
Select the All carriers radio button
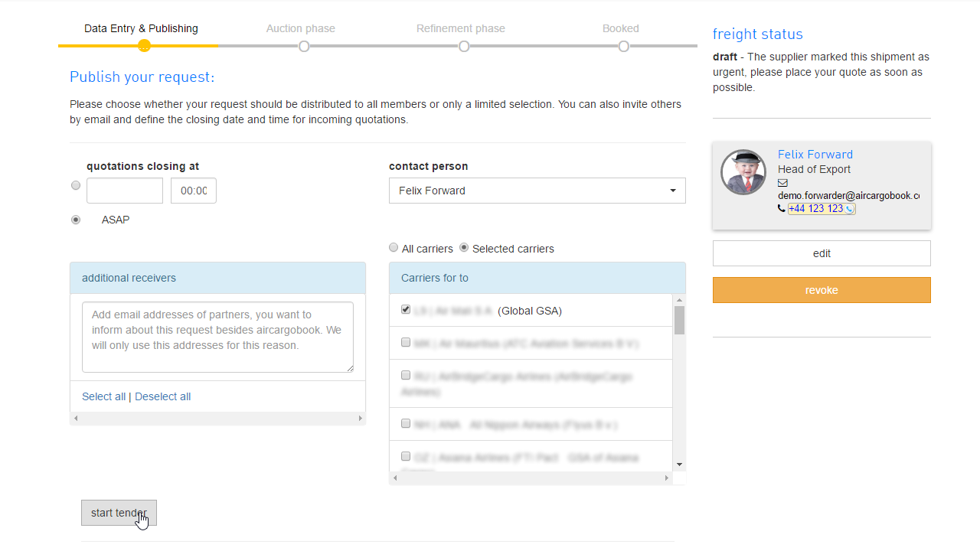coord(394,248)
